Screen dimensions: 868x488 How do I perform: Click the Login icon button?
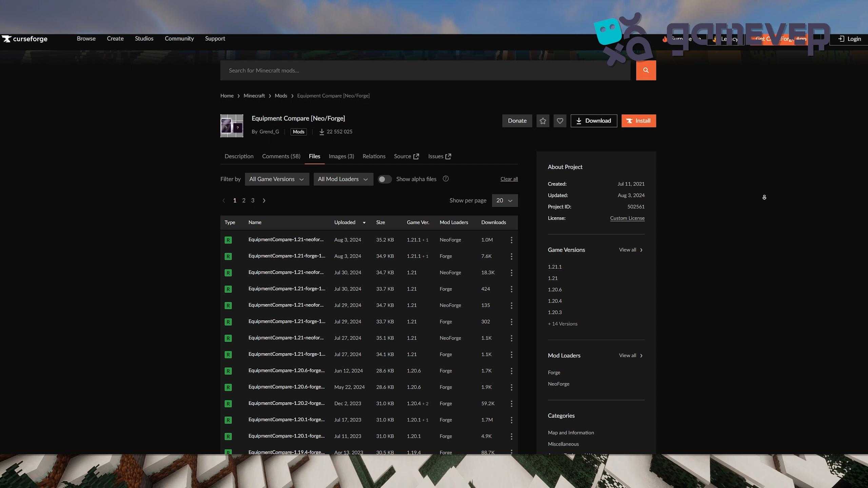tap(849, 39)
